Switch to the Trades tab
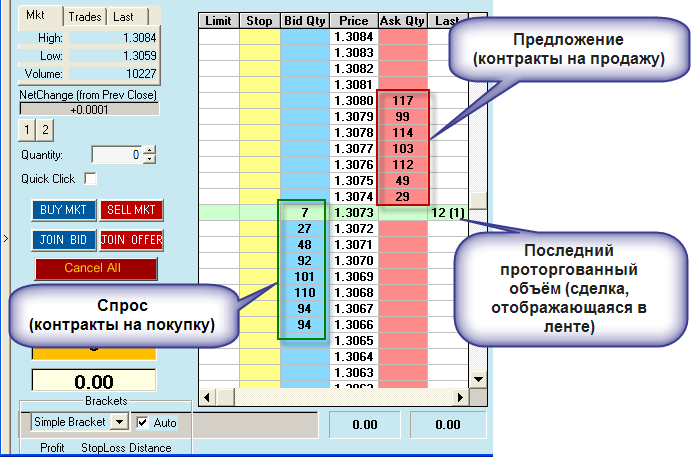This screenshot has height=457, width=696. [87, 17]
